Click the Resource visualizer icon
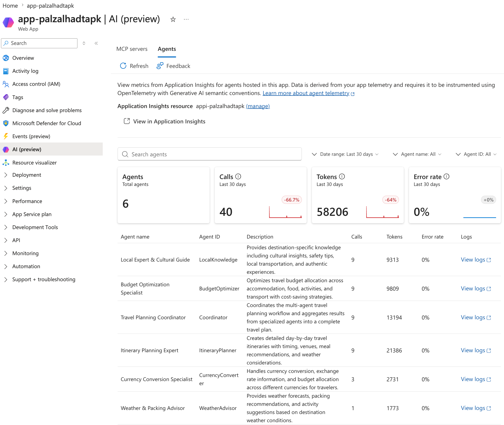Viewport: 504px width, 425px height. click(x=6, y=163)
